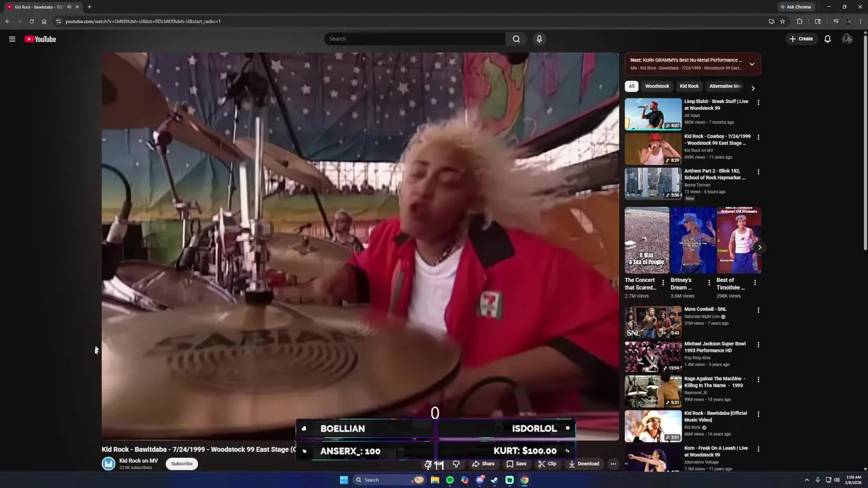Open Kid Rock Cowboy video thumbnail
The image size is (868, 488).
[653, 148]
